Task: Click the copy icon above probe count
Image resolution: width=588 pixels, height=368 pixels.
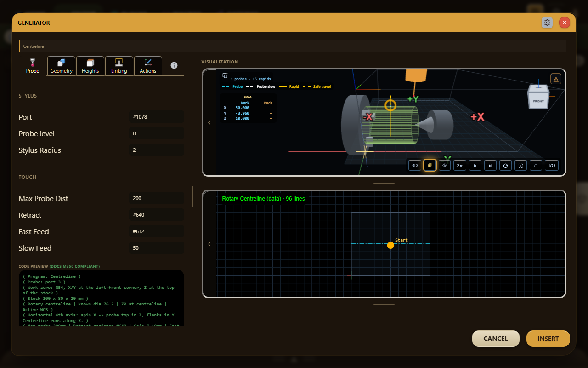Action: point(225,76)
